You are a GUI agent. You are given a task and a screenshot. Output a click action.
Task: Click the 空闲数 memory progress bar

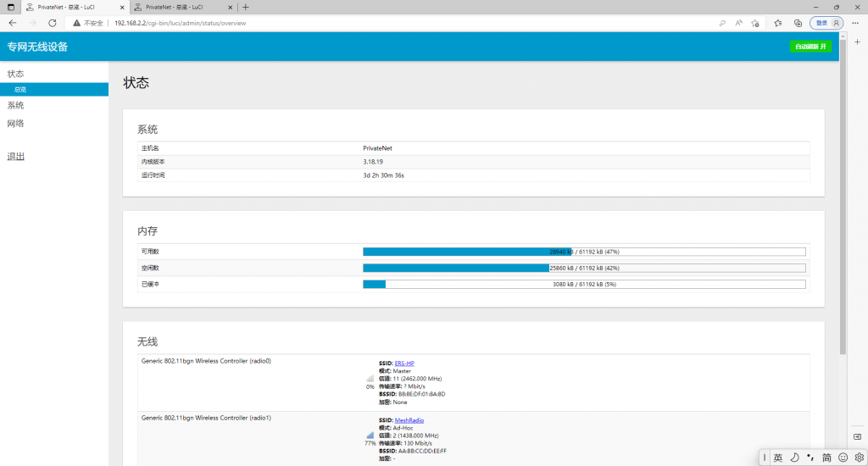click(584, 268)
